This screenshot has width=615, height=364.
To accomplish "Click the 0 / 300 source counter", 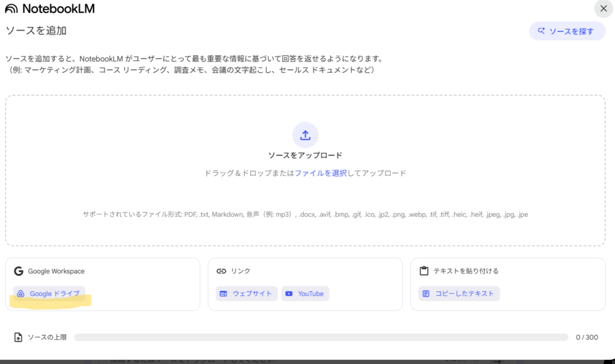I will [x=587, y=338].
